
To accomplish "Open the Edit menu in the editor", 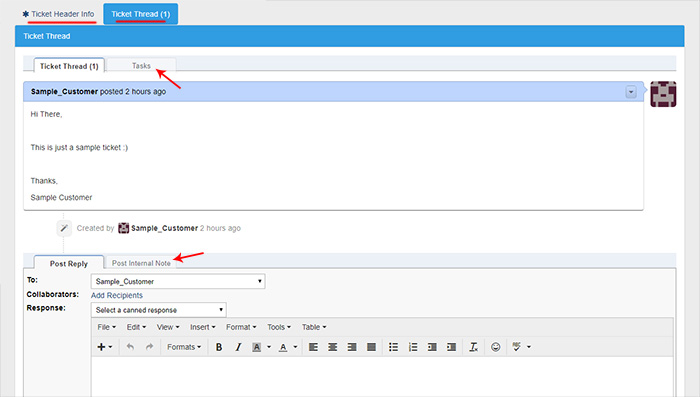I will [x=136, y=327].
